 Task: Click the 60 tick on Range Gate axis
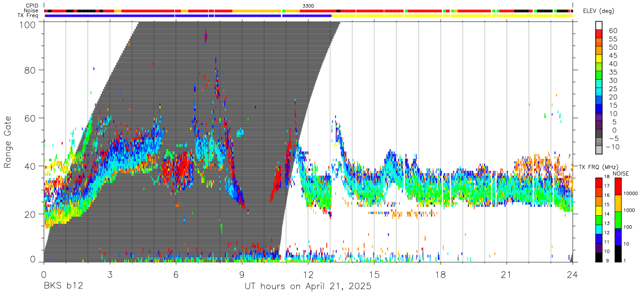(x=30, y=118)
